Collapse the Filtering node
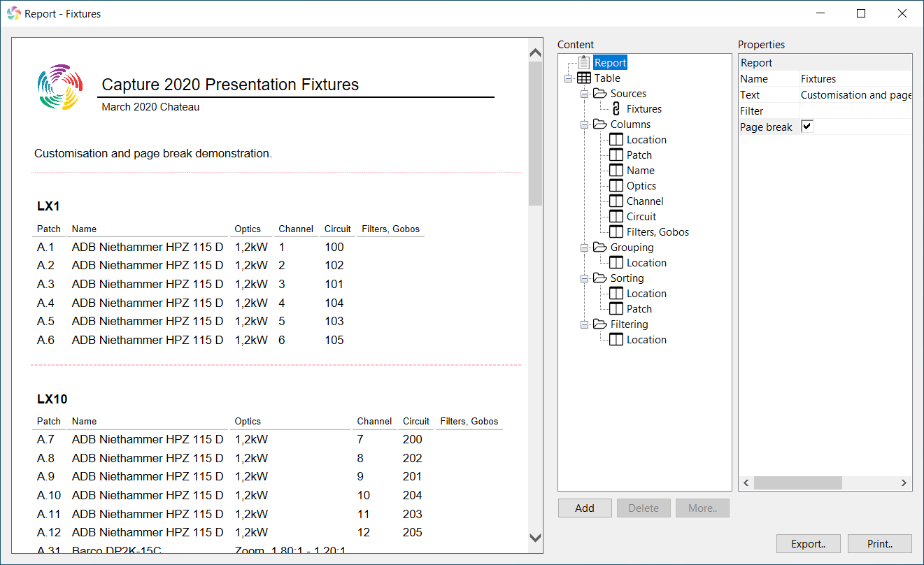 [584, 324]
